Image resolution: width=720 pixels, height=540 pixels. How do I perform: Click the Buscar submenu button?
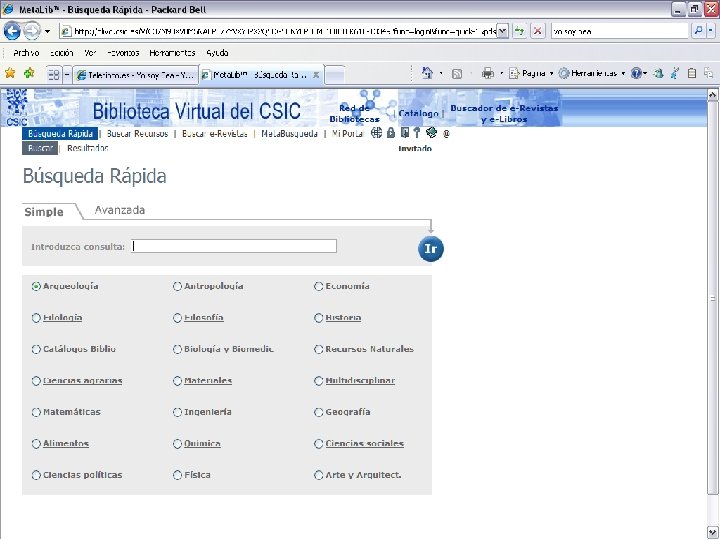pyautogui.click(x=40, y=148)
